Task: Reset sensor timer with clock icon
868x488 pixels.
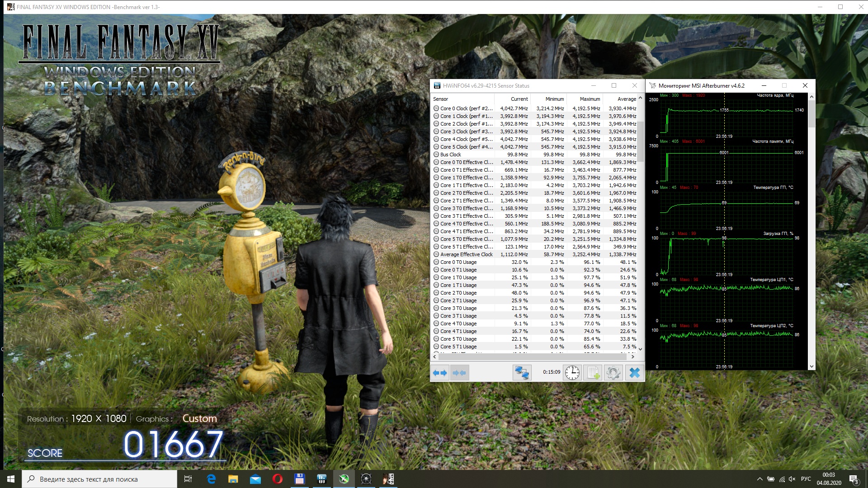Action: click(572, 373)
